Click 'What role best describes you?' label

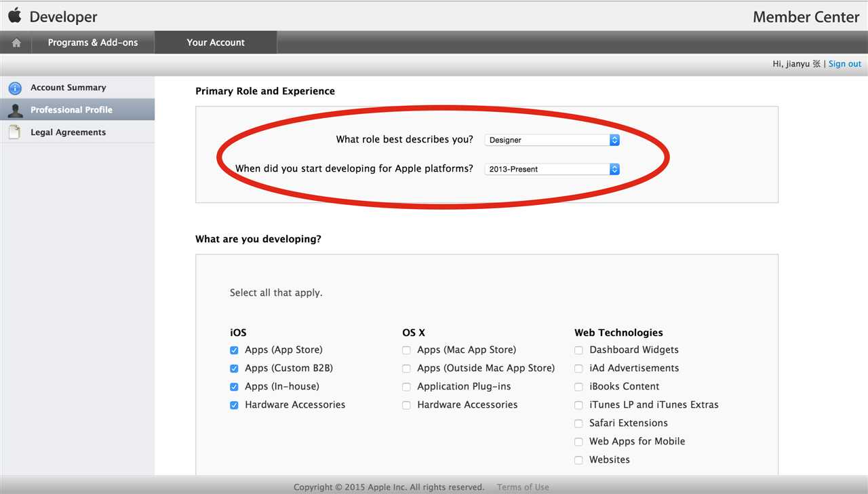click(x=405, y=140)
